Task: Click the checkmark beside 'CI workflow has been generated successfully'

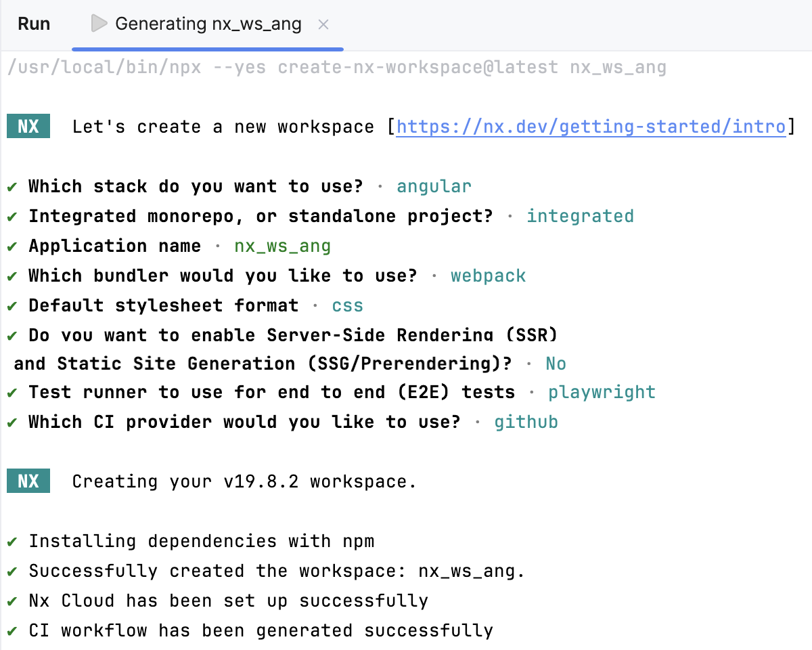Action: 11,630
